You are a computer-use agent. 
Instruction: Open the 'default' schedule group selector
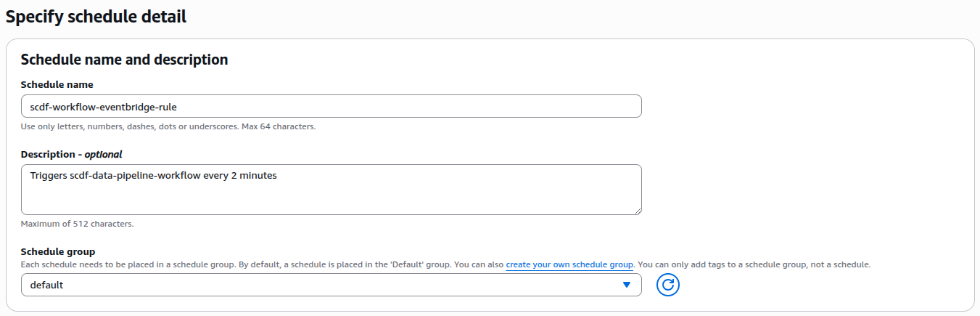point(331,285)
